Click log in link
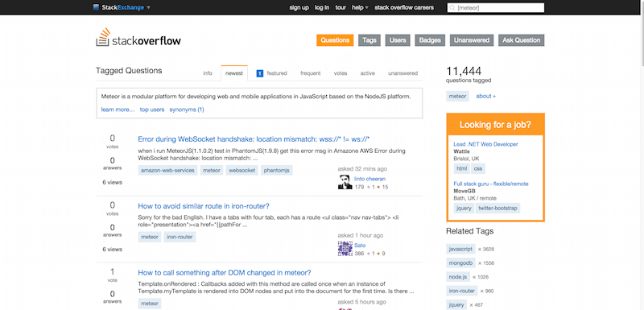 (x=321, y=7)
